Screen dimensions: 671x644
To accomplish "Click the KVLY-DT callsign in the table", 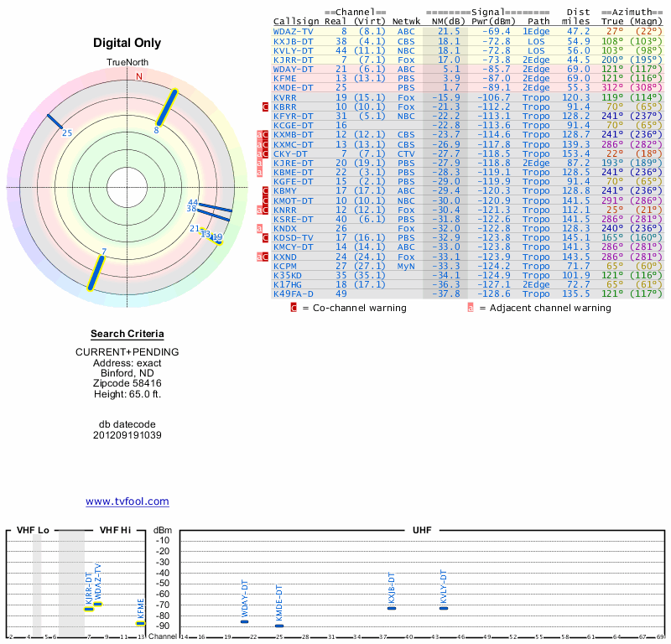I will click(x=294, y=50).
